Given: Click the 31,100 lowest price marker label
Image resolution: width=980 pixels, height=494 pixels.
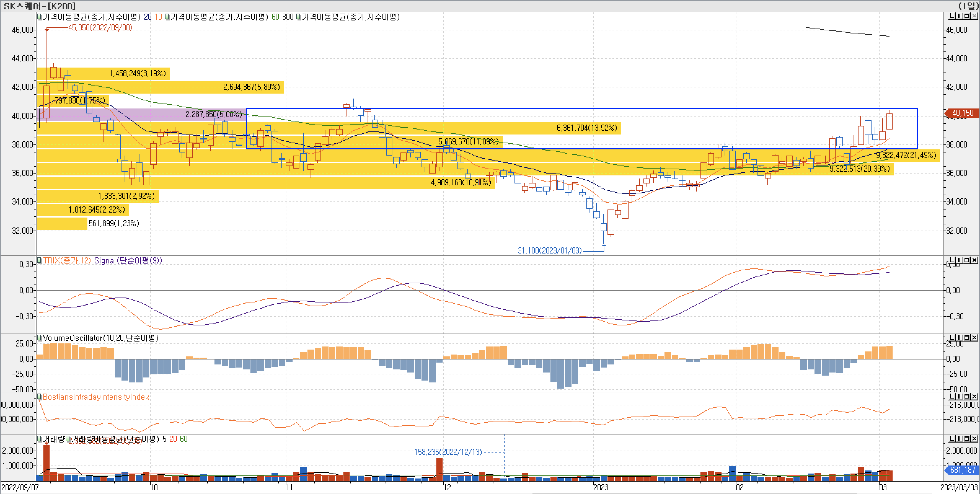Looking at the screenshot, I should pyautogui.click(x=549, y=251).
